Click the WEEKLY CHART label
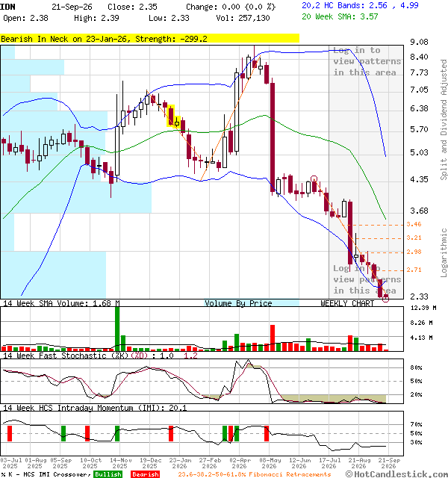448x478 pixels. (x=347, y=303)
